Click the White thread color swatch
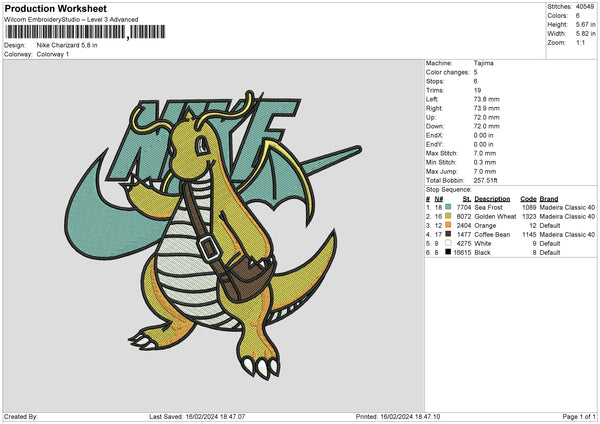600x424 pixels. [x=448, y=243]
